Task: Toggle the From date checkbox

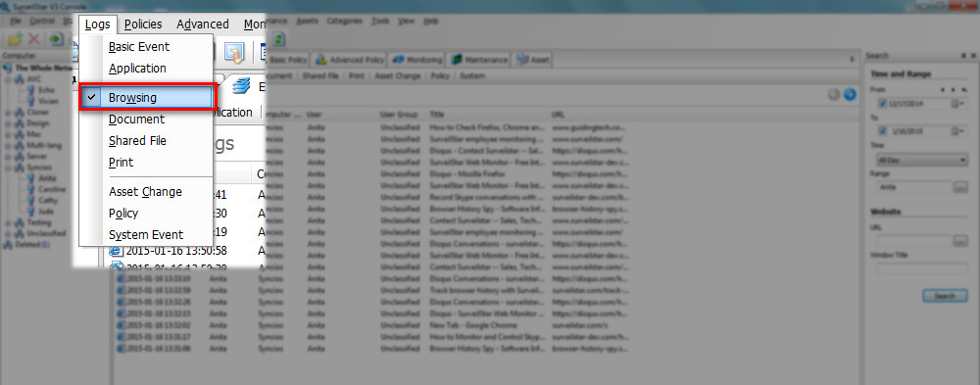Action: (883, 103)
